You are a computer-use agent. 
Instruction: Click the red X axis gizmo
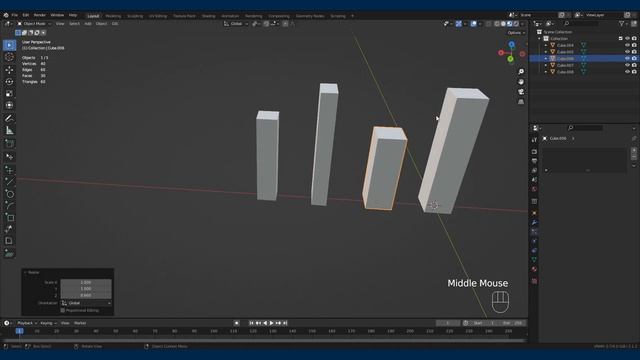(501, 53)
